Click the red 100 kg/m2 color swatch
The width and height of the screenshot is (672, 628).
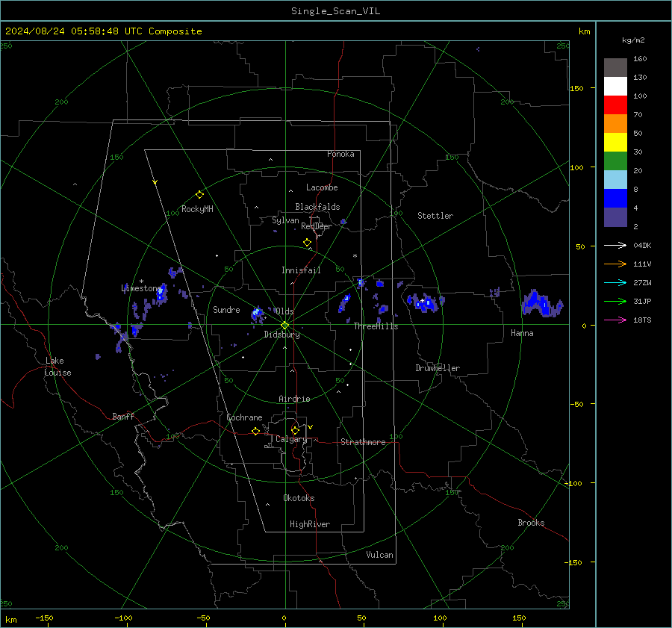click(615, 105)
